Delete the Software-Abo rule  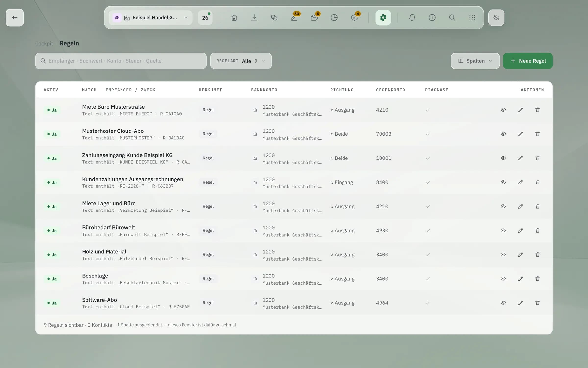point(537,303)
